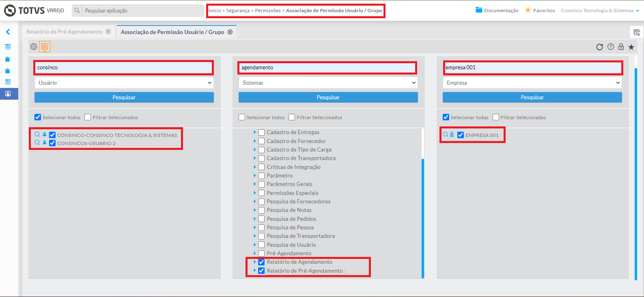Click the orange Favoritos star icon
This screenshot has width=644, height=297.
(528, 10)
